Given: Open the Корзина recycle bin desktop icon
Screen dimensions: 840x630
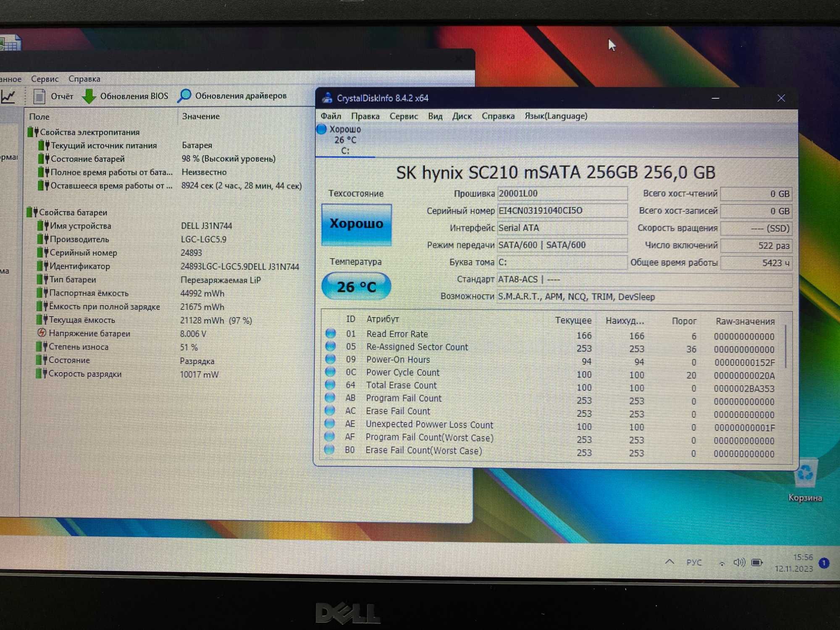Looking at the screenshot, I should pyautogui.click(x=805, y=480).
